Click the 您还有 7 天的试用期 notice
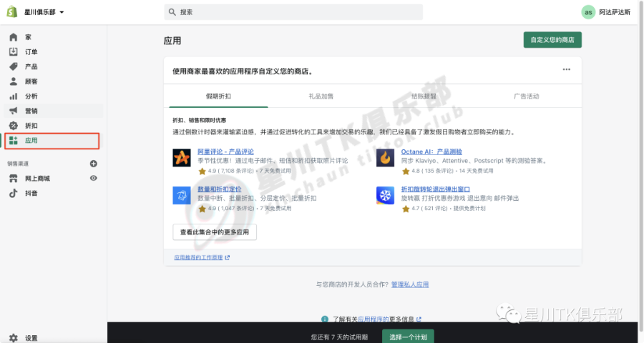The height and width of the screenshot is (343, 644). [339, 337]
